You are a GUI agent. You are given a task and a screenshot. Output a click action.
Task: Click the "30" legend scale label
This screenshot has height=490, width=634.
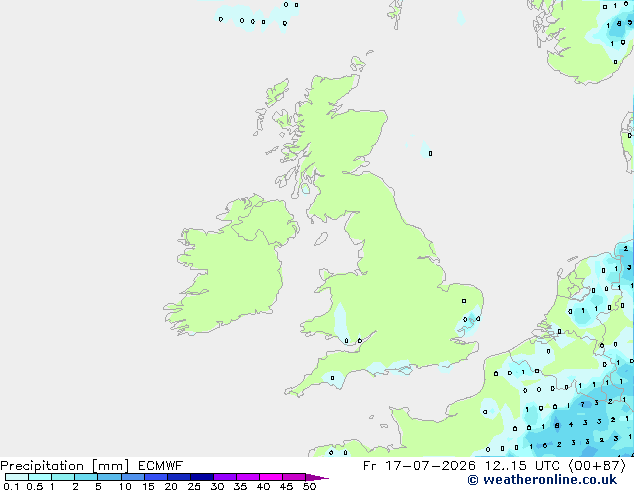(x=217, y=486)
